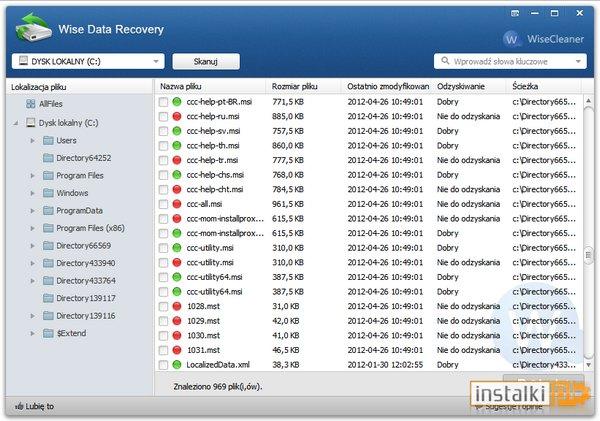Click the Directory66569 folder icon
This screenshot has width=600, height=421.
pos(48,246)
